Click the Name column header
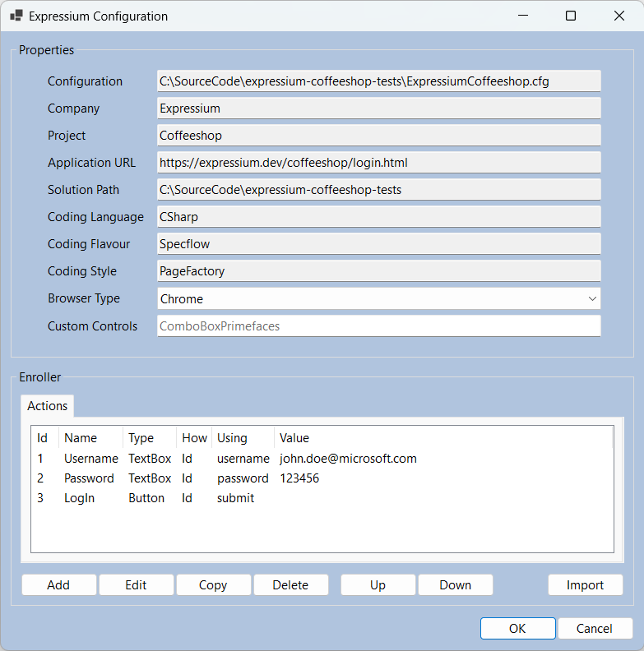This screenshot has height=651, width=644. (x=91, y=437)
